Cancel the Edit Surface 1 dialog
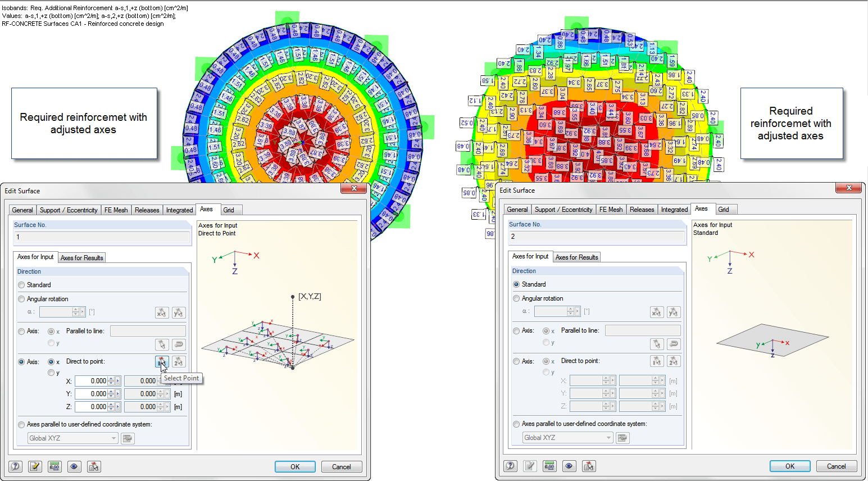This screenshot has height=481, width=868. pyautogui.click(x=342, y=466)
